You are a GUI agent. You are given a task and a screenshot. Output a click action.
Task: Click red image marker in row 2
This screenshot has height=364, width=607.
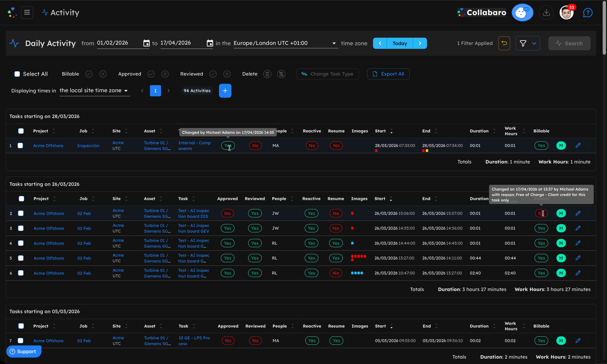click(x=352, y=214)
